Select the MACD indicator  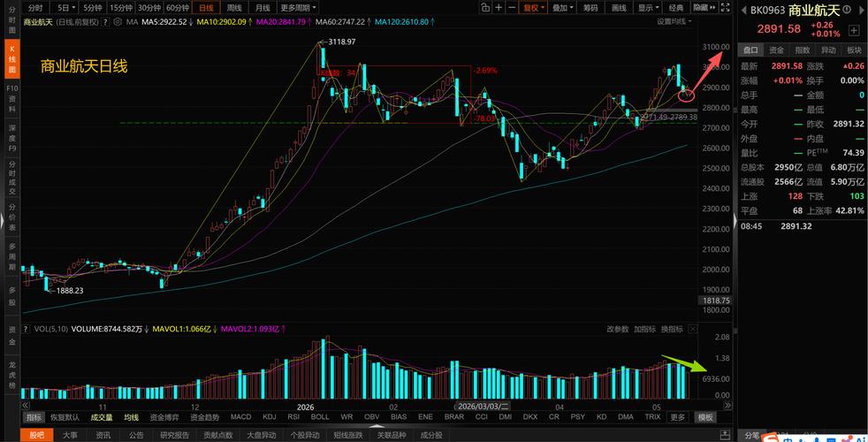240,417
